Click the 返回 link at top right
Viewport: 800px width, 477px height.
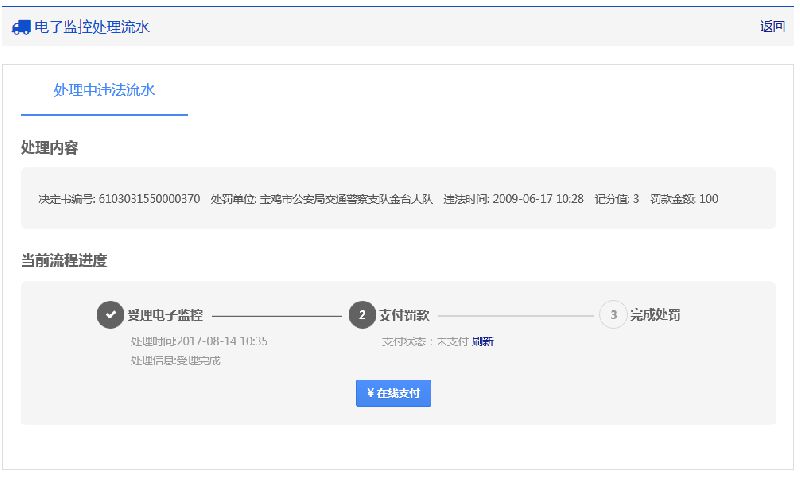772,27
